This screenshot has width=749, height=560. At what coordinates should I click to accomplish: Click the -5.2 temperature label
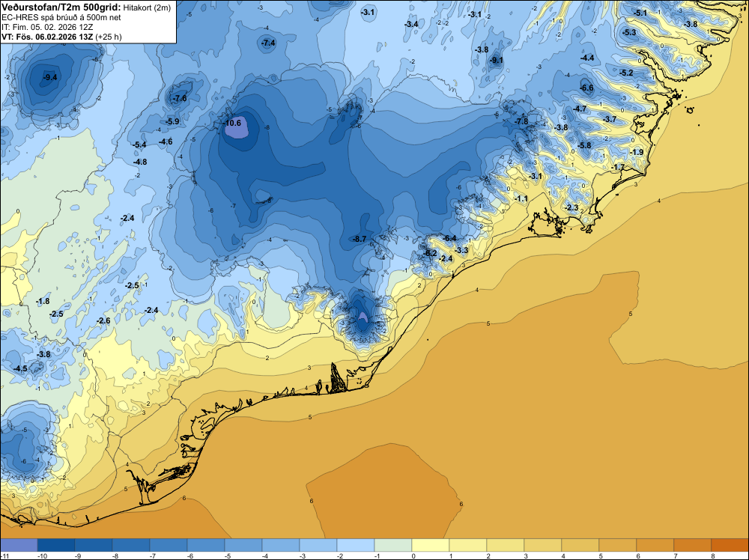[626, 73]
